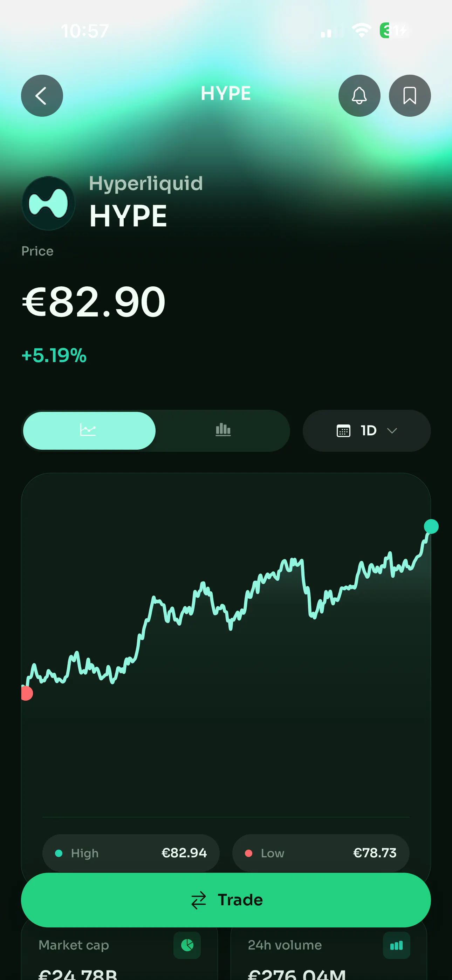Open price alerts via bell icon
452x980 pixels.
(x=359, y=95)
